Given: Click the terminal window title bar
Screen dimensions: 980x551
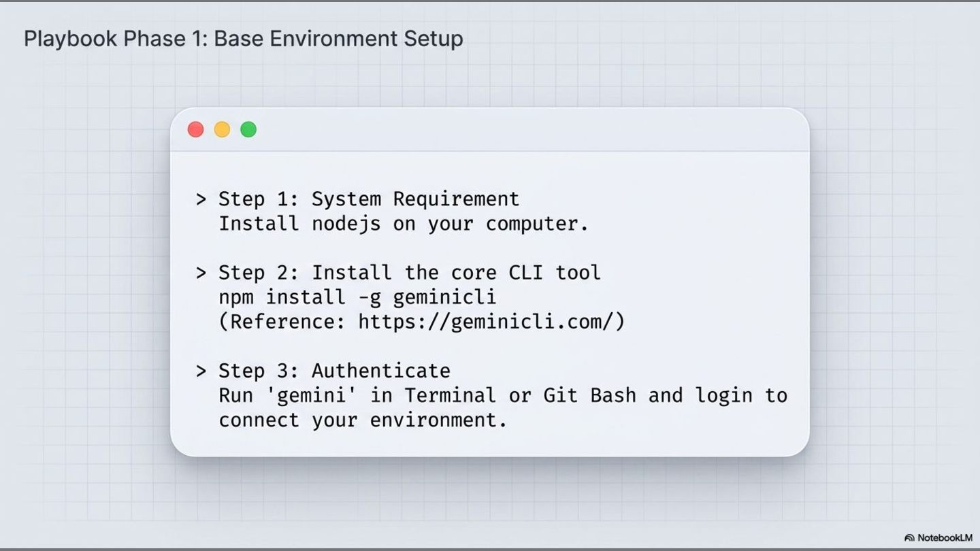Looking at the screenshot, I should (x=490, y=129).
